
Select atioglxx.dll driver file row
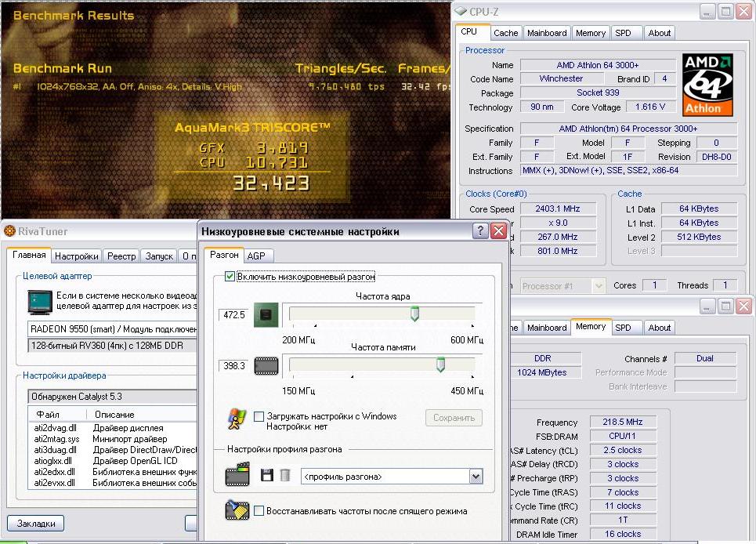pyautogui.click(x=113, y=461)
